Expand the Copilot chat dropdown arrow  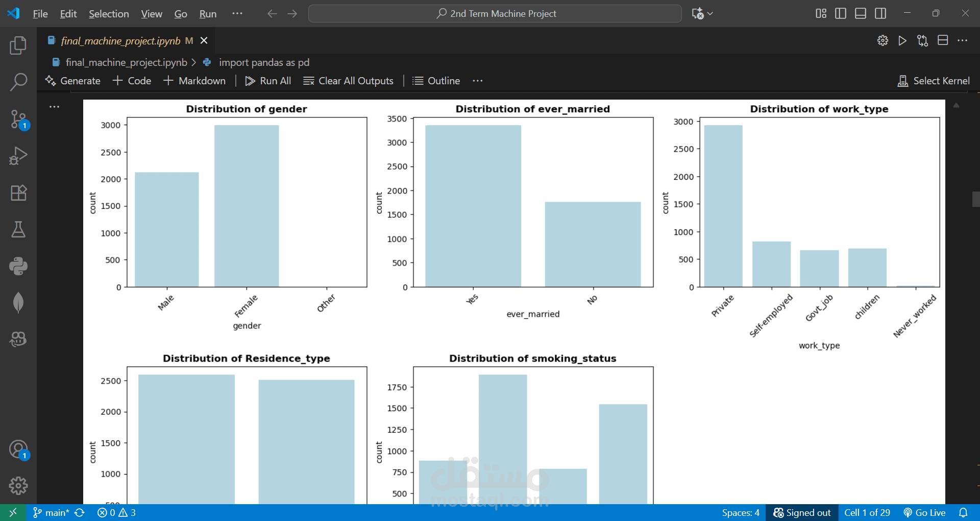[x=710, y=14]
